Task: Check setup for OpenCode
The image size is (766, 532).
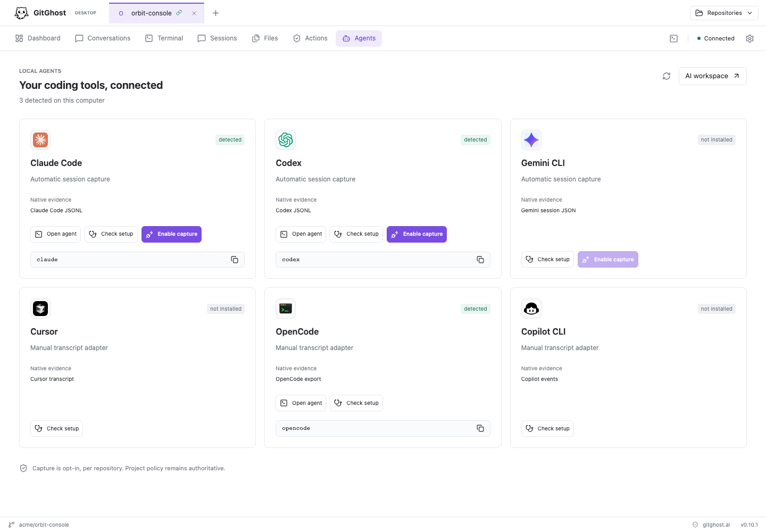Action: click(x=356, y=403)
